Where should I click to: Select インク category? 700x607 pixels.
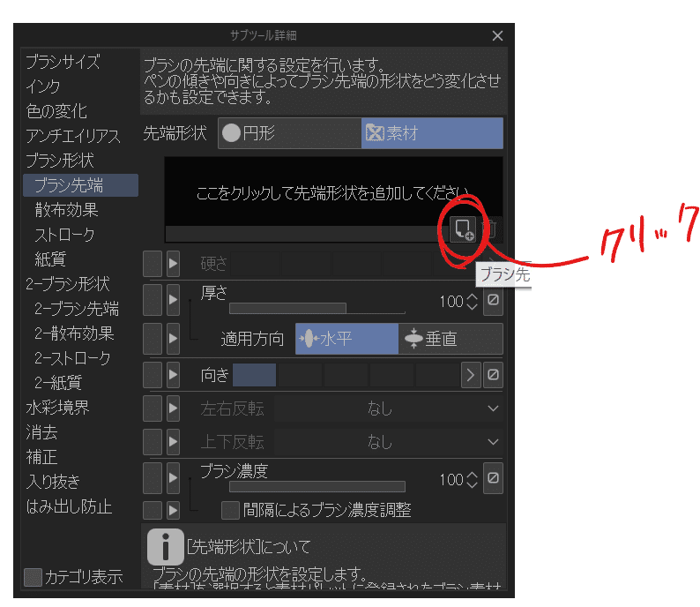(x=43, y=86)
